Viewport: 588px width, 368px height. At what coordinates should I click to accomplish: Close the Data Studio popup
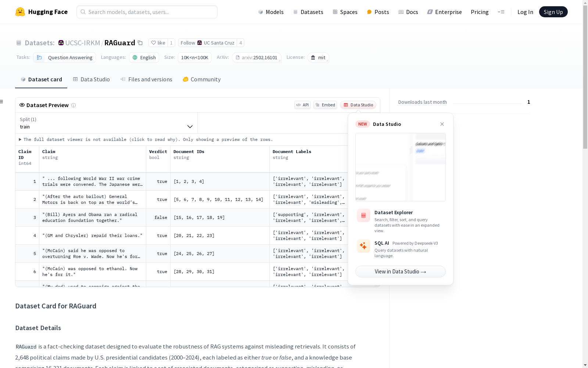tap(442, 124)
